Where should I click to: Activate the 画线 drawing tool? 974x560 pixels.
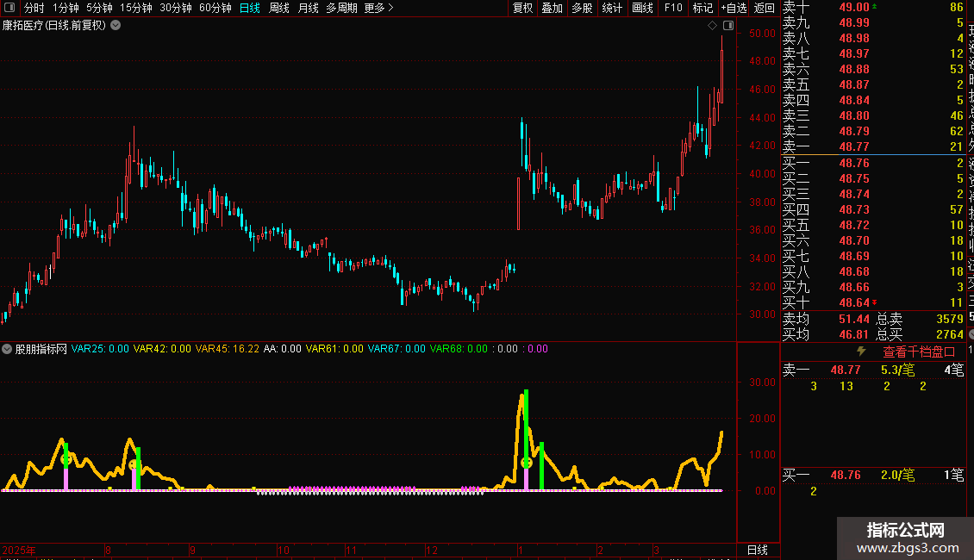[642, 8]
